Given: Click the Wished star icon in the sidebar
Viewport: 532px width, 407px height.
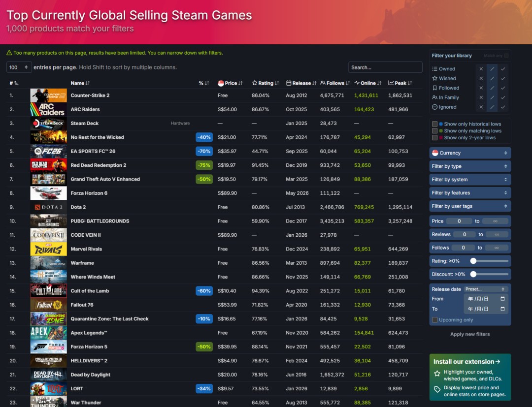Looking at the screenshot, I should point(435,78).
